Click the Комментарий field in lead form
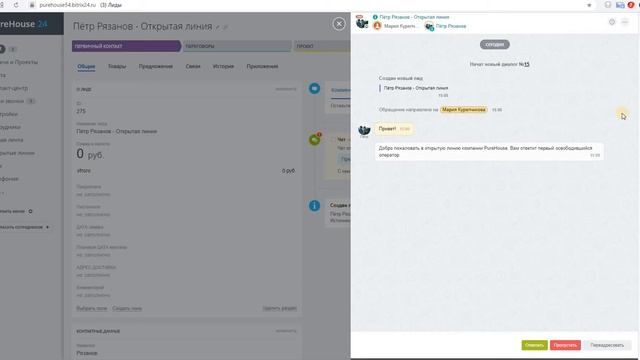The width and height of the screenshot is (640, 360). (186, 291)
